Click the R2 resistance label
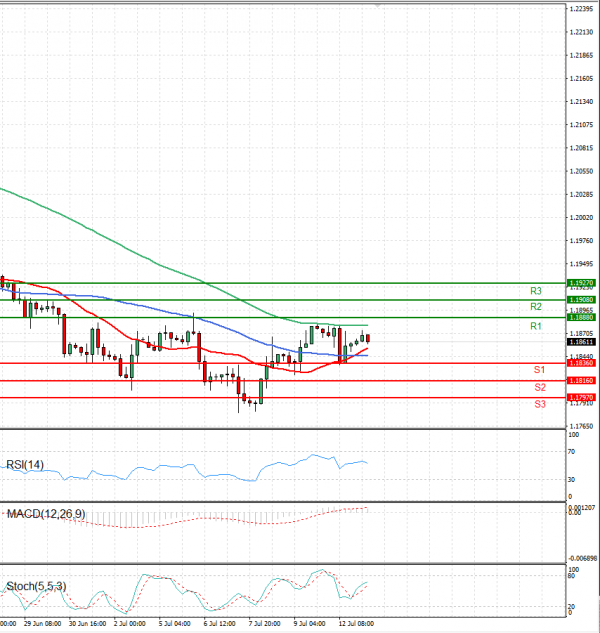This screenshot has width=600, height=633. [536, 306]
